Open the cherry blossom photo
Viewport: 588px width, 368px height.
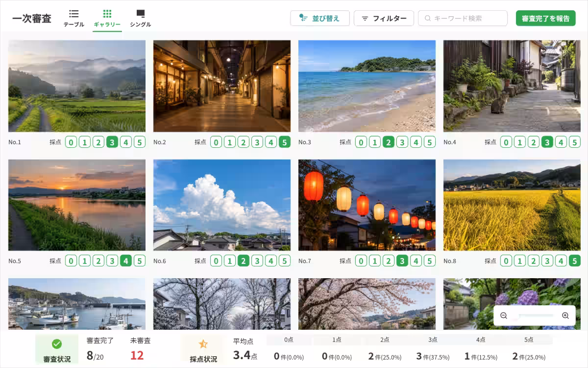(367, 304)
